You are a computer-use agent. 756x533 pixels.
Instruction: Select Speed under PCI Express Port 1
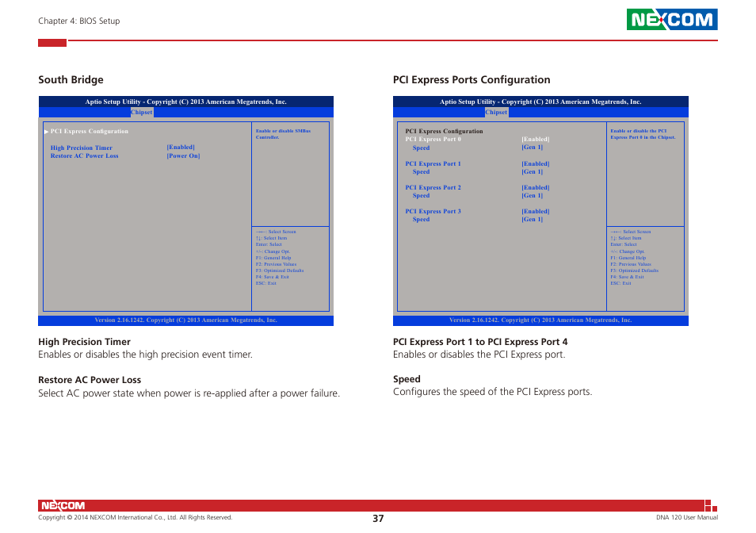(421, 171)
